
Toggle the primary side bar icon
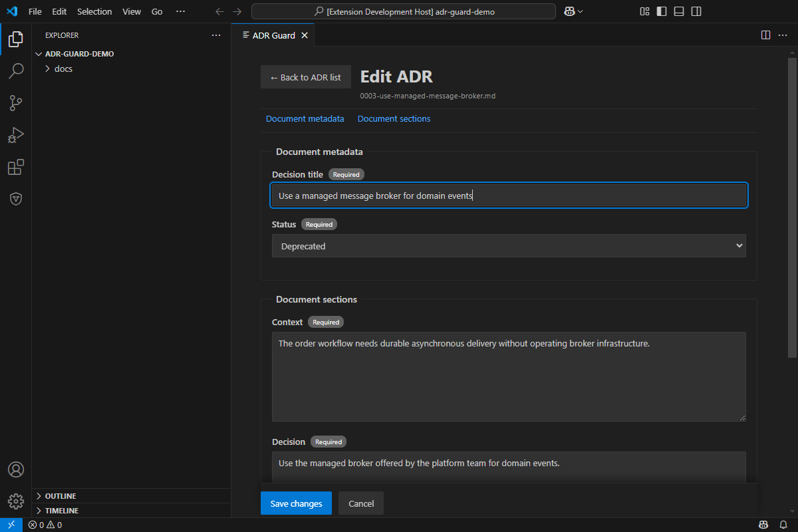[x=662, y=11]
